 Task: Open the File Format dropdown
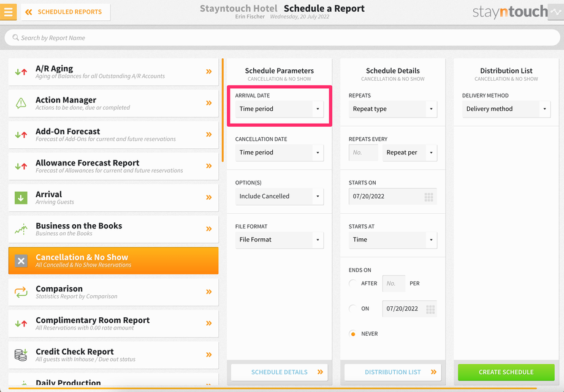[x=280, y=239]
